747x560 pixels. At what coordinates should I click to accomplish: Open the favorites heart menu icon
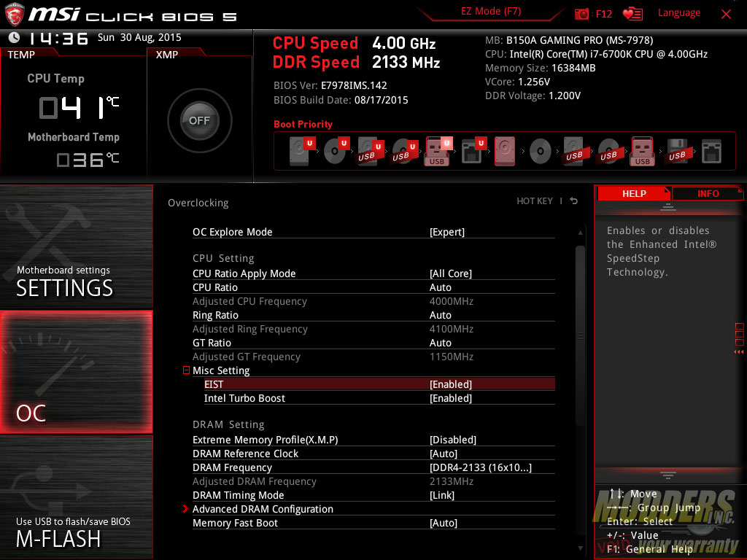tap(632, 14)
